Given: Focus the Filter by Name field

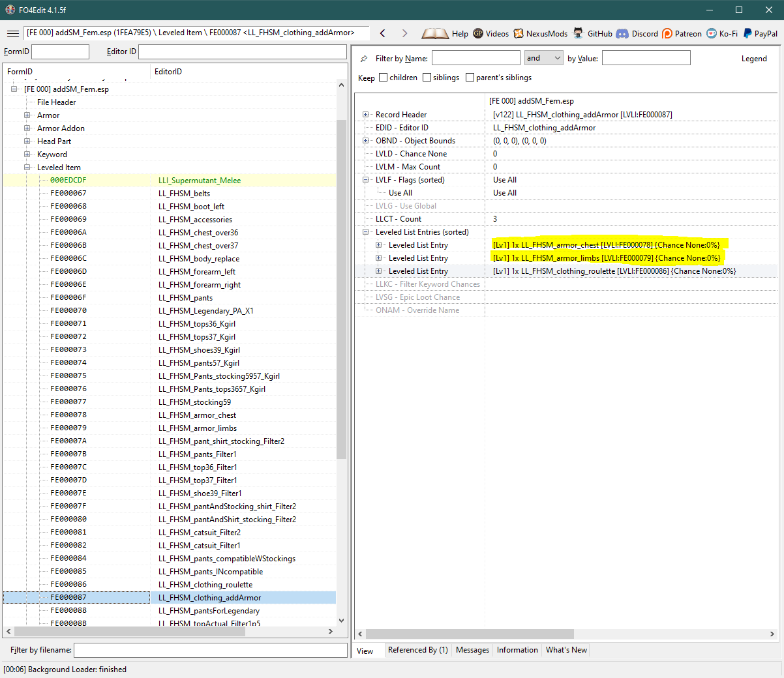Looking at the screenshot, I should coord(476,58).
